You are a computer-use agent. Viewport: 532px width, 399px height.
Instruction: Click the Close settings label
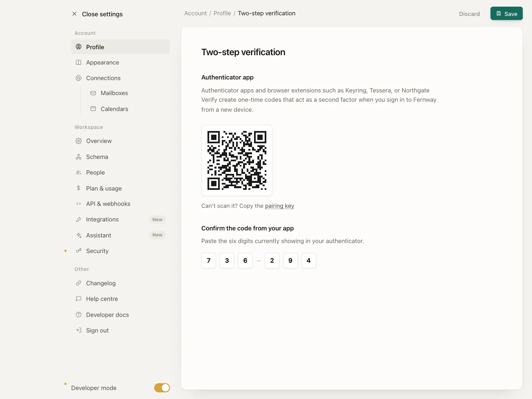(102, 14)
